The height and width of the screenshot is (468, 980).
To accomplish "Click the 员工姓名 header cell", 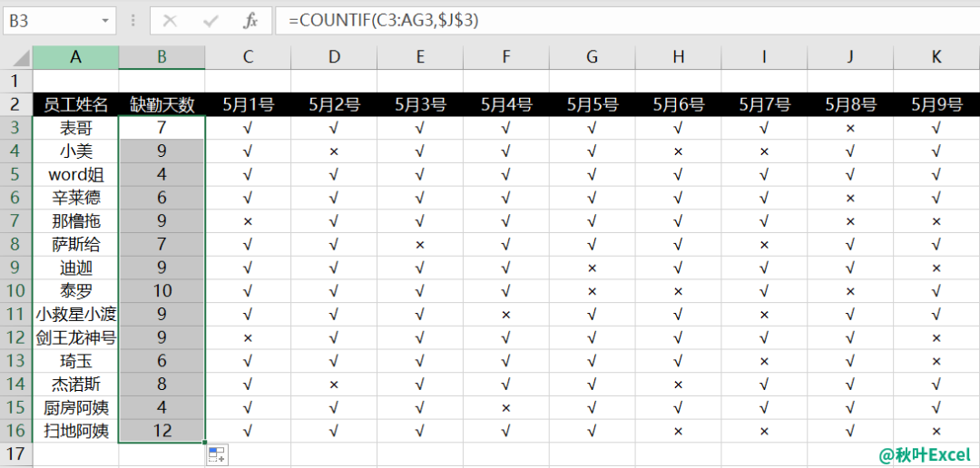I will point(75,104).
